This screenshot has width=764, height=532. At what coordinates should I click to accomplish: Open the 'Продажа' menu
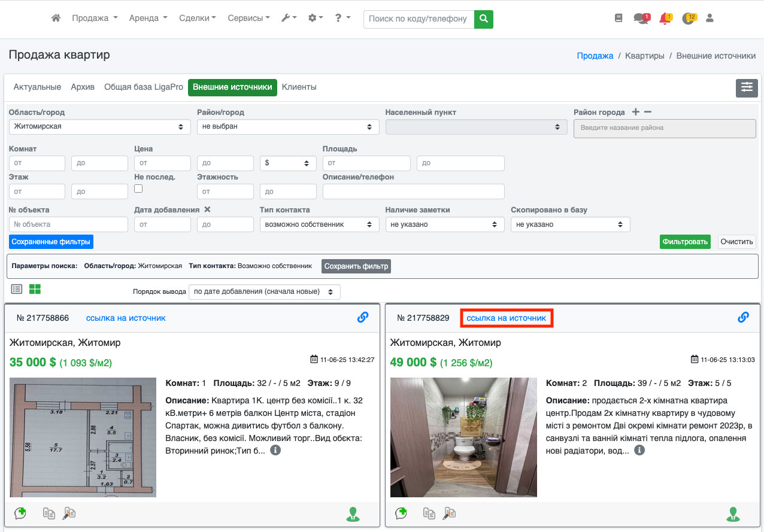coord(95,19)
